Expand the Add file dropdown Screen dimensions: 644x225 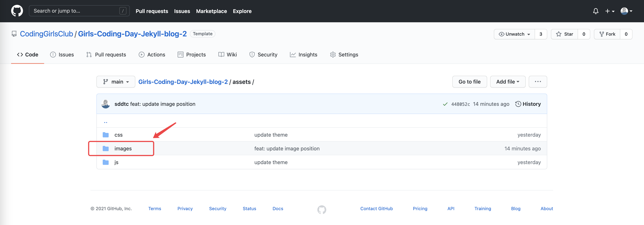click(508, 82)
